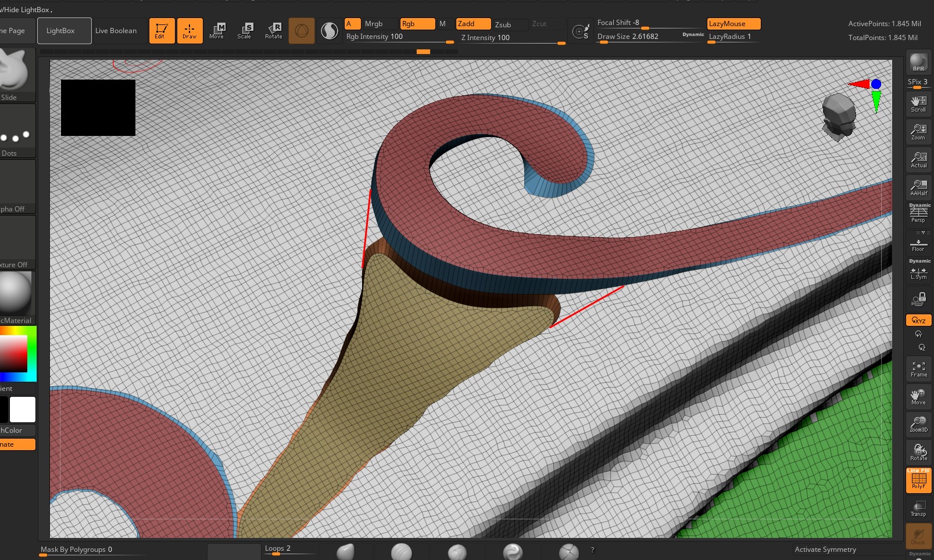Open the LightBox browser
The height and width of the screenshot is (560, 934).
[x=64, y=30]
